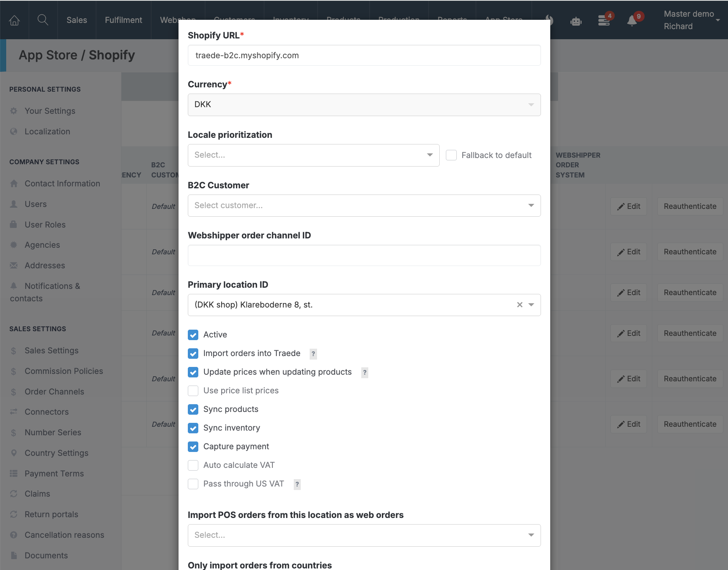The width and height of the screenshot is (728, 570).
Task: Click the fourth row's Reauthenticate button
Action: pyautogui.click(x=690, y=334)
